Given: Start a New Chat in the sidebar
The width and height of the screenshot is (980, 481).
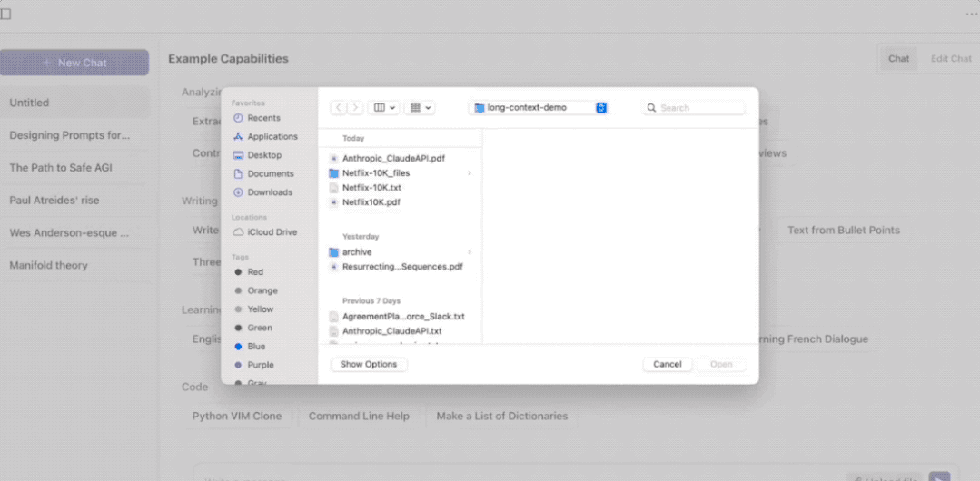Looking at the screenshot, I should [x=74, y=63].
